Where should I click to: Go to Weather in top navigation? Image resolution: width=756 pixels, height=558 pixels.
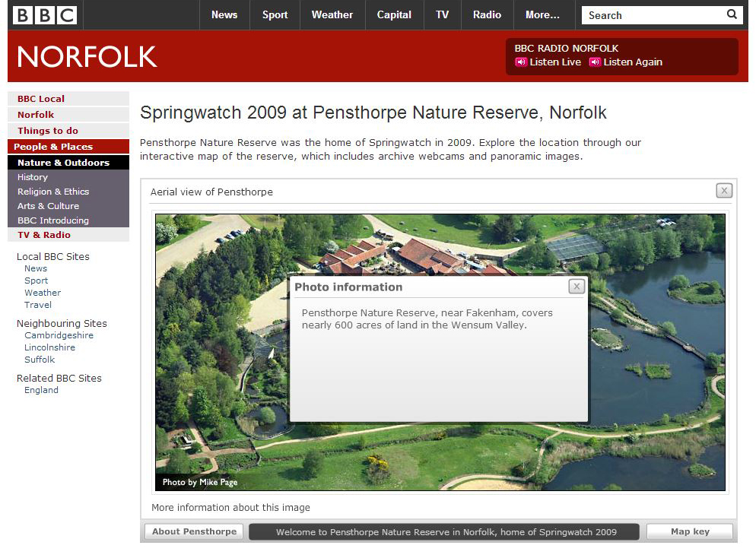coord(332,15)
